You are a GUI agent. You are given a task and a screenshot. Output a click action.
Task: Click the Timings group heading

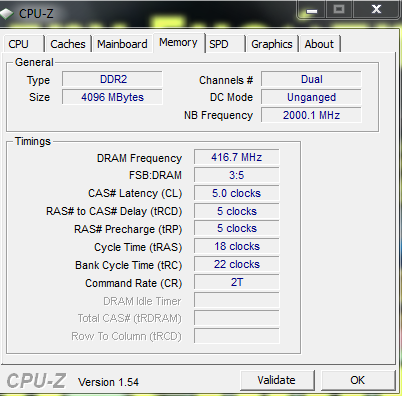click(x=33, y=141)
